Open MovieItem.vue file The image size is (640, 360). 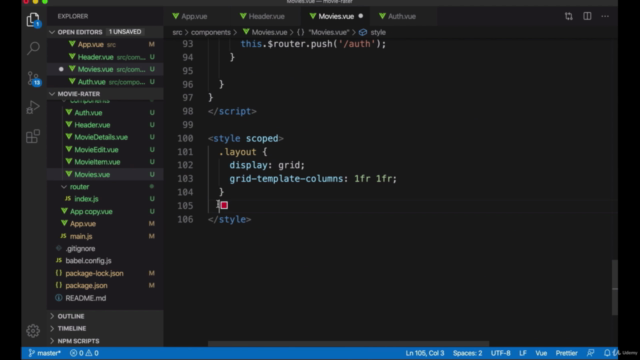(x=105, y=162)
